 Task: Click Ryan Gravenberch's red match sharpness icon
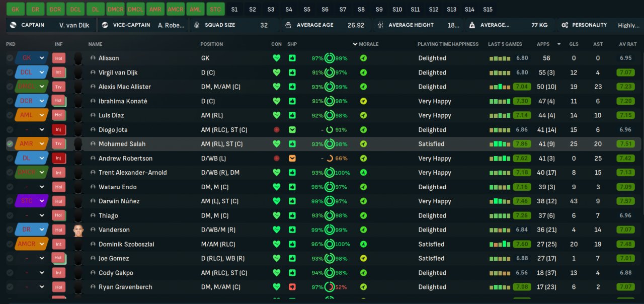[292, 287]
